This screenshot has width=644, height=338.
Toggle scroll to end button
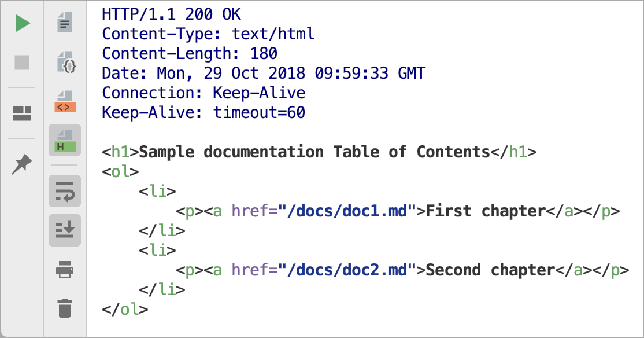pos(65,230)
